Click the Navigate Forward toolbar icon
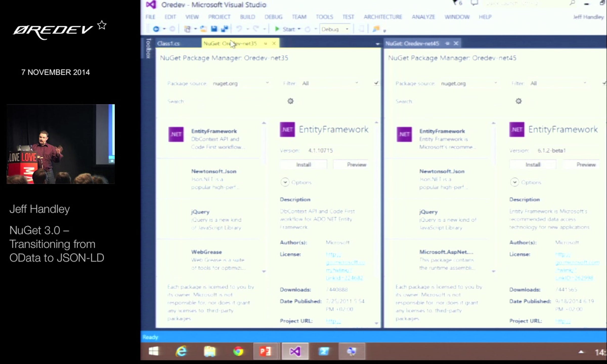Screen dimensions: 607x364 pos(172,29)
